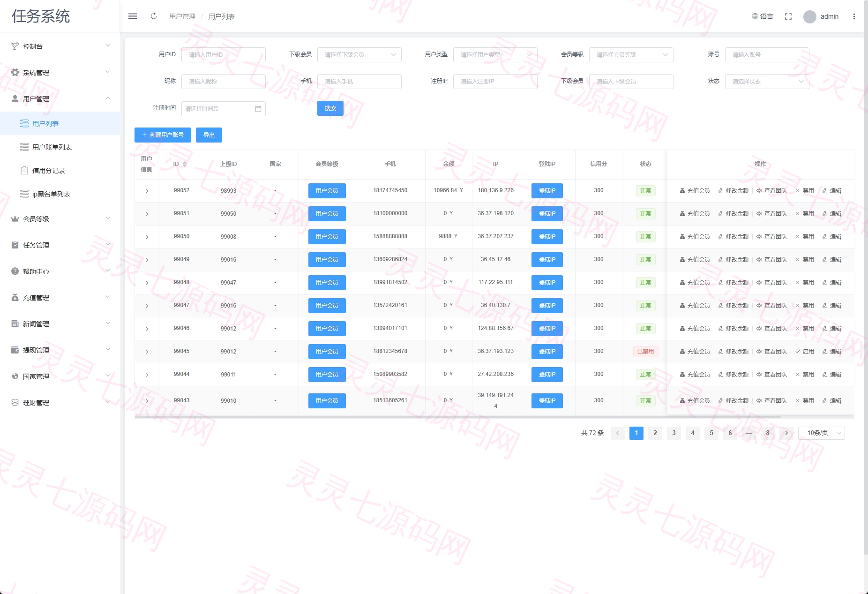Go to next page arrow
Image resolution: width=868 pixels, height=594 pixels.
[786, 433]
